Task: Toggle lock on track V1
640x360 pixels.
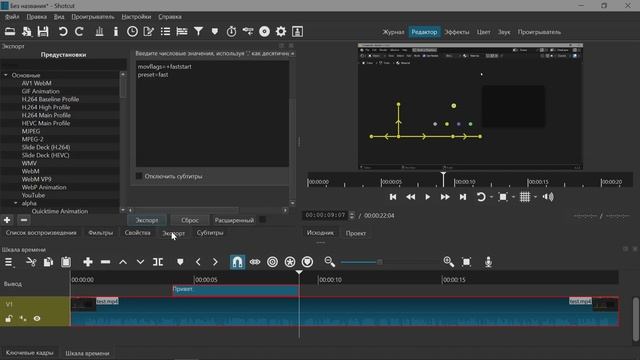Action: [9, 318]
